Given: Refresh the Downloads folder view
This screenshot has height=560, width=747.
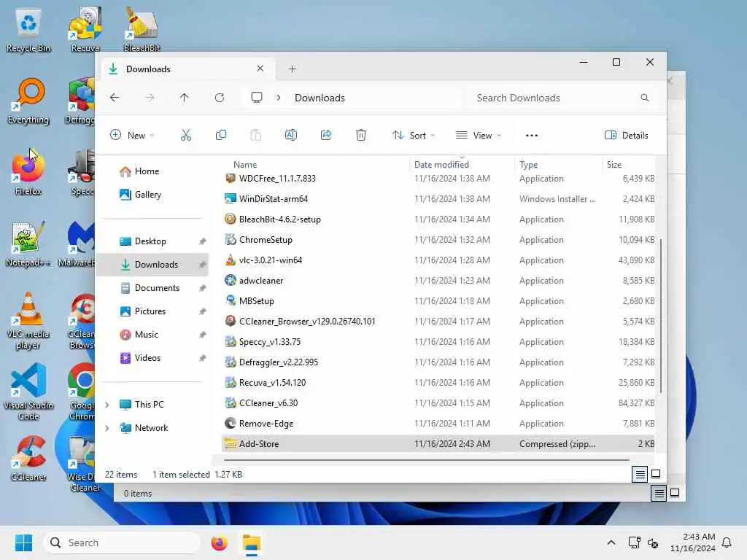Looking at the screenshot, I should pos(220,98).
